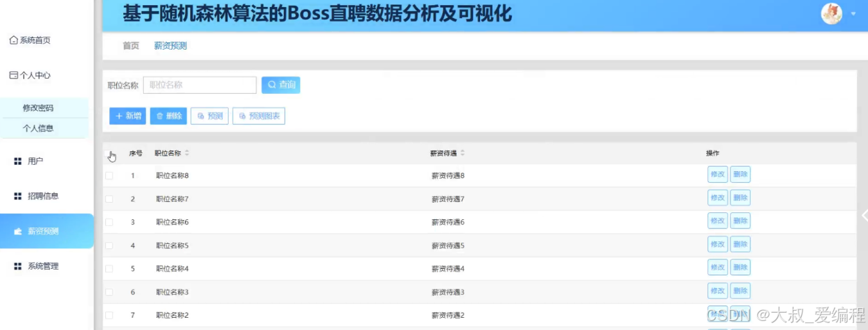868x330 pixels.
Task: Click 修改 for 职位名称4 row
Action: [x=717, y=267]
